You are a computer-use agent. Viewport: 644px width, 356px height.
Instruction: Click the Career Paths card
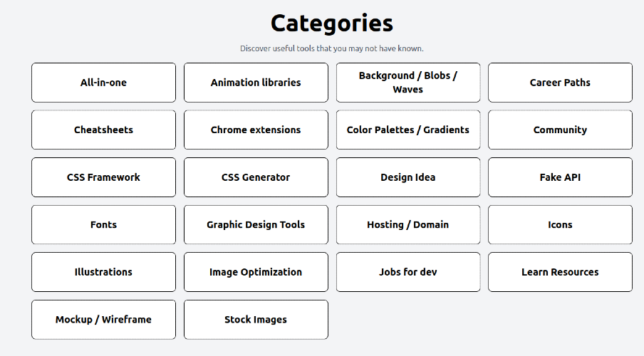[560, 83]
